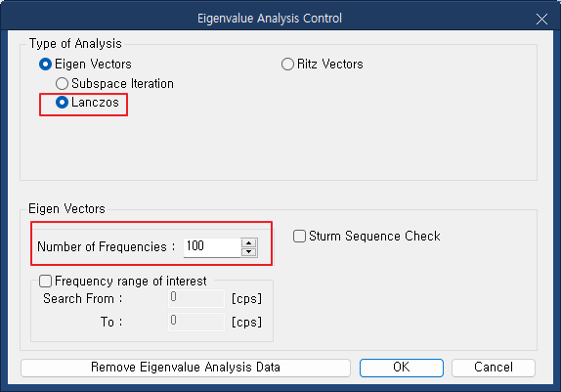
Task: Click the cps unit beside the To field
Action: [246, 322]
